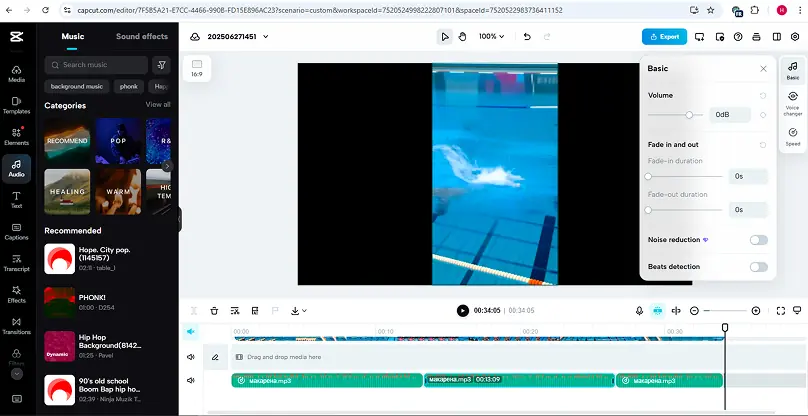Image resolution: width=808 pixels, height=416 pixels.
Task: Open project name 202506271451 dropdown
Action: click(x=238, y=37)
